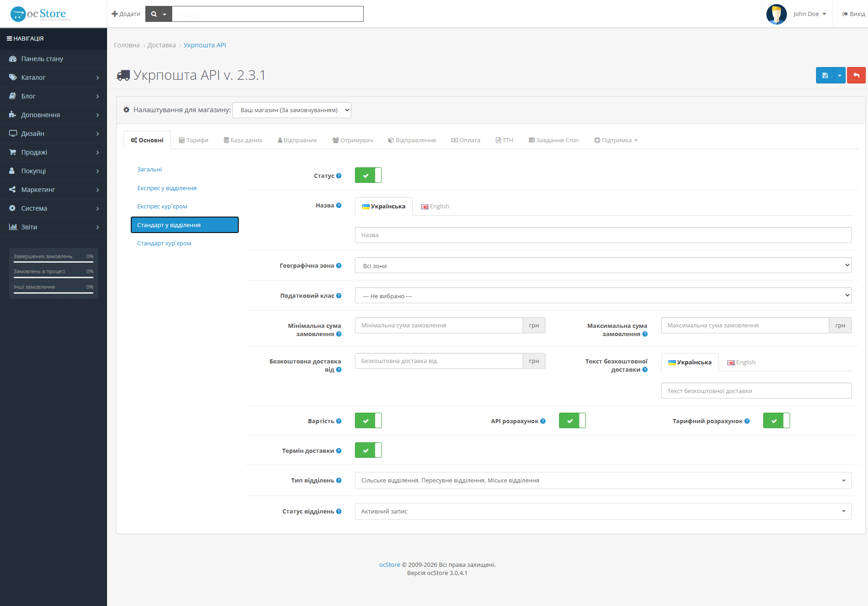The height and width of the screenshot is (606, 868).
Task: Toggle the НАВІГАЦІЯ hamburger menu
Action: point(25,39)
